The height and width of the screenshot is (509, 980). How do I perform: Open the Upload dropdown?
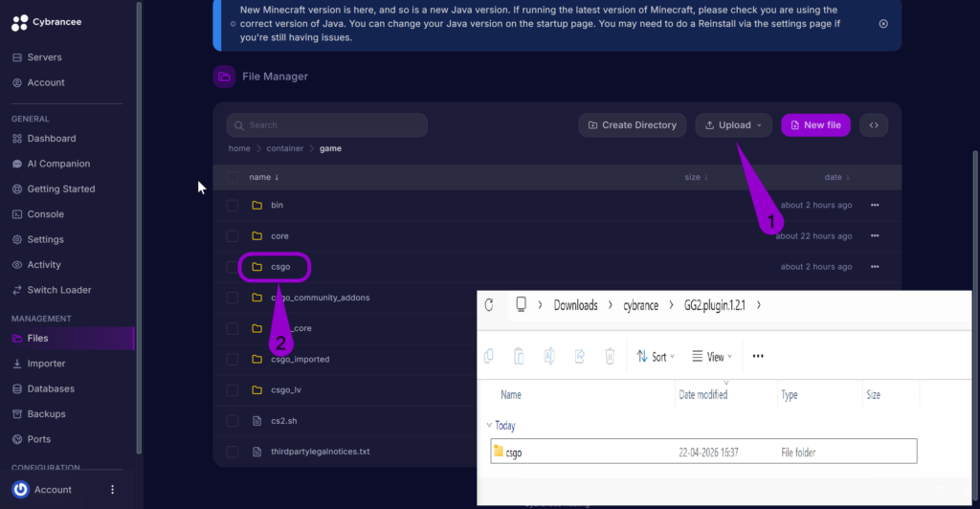[x=734, y=125]
